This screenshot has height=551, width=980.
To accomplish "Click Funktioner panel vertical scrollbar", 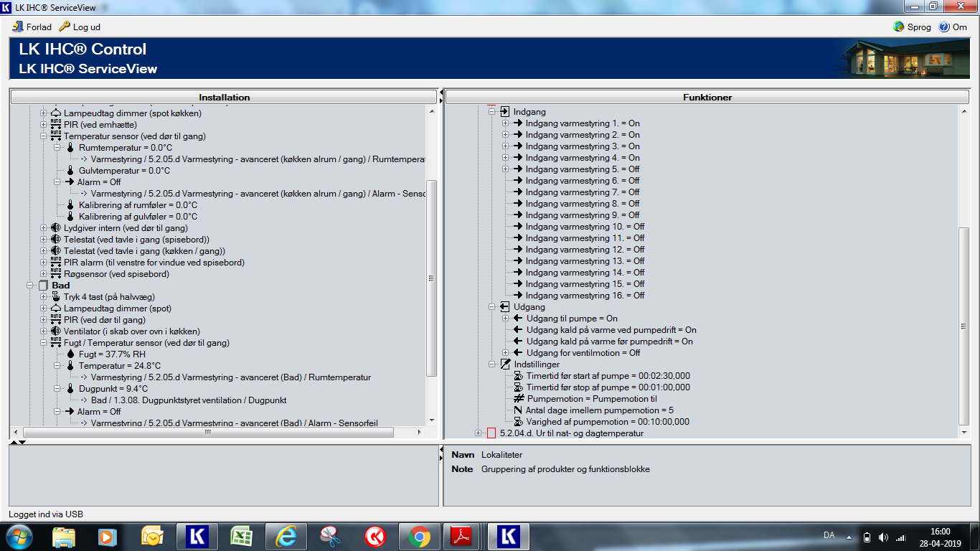I will click(964, 326).
